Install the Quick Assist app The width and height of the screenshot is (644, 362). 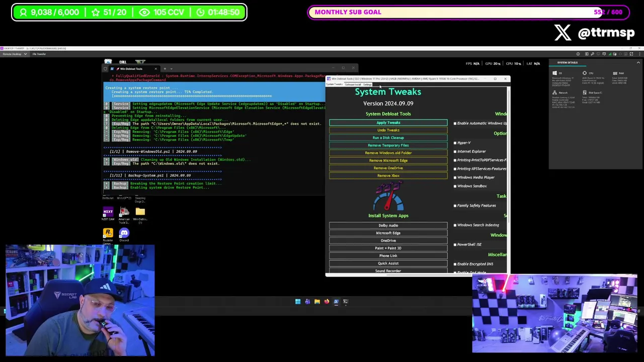[388, 263]
